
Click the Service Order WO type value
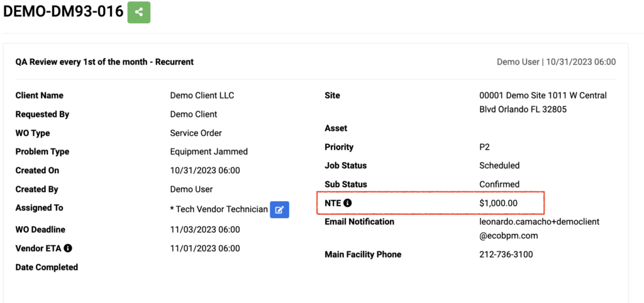[x=196, y=133]
